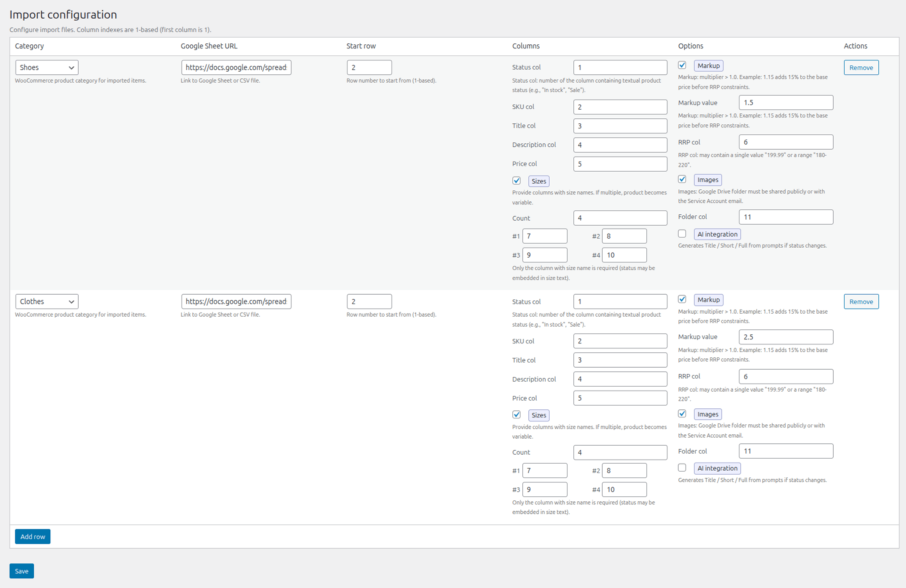This screenshot has height=588, width=906.
Task: Click Markup value field showing 2.5
Action: click(785, 337)
